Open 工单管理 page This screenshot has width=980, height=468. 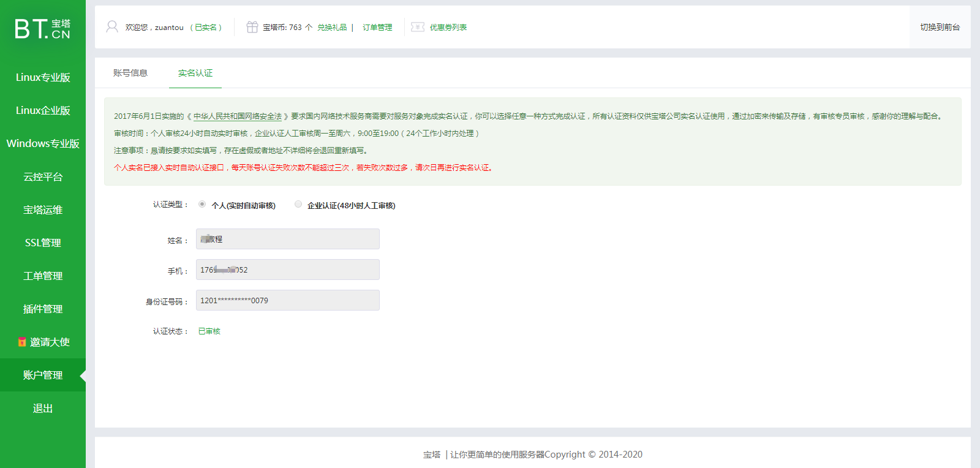[x=43, y=276]
